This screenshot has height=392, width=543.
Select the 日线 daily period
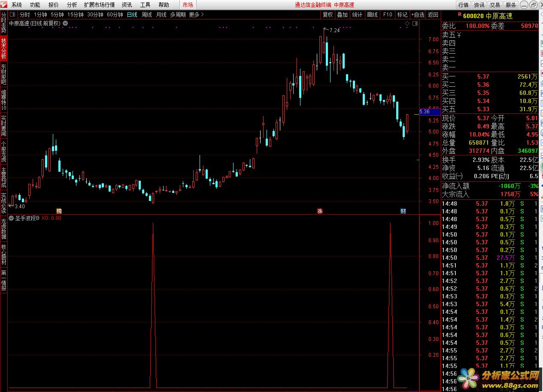click(x=132, y=15)
